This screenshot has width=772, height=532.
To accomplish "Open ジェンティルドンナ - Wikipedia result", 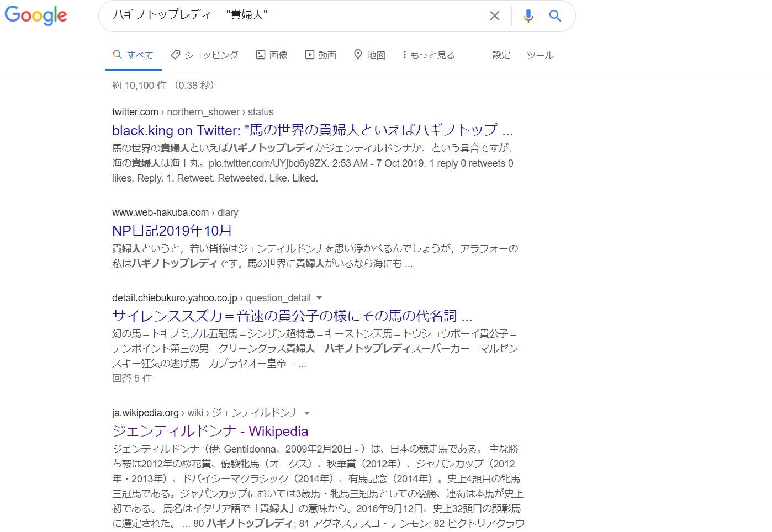I will click(x=210, y=431).
